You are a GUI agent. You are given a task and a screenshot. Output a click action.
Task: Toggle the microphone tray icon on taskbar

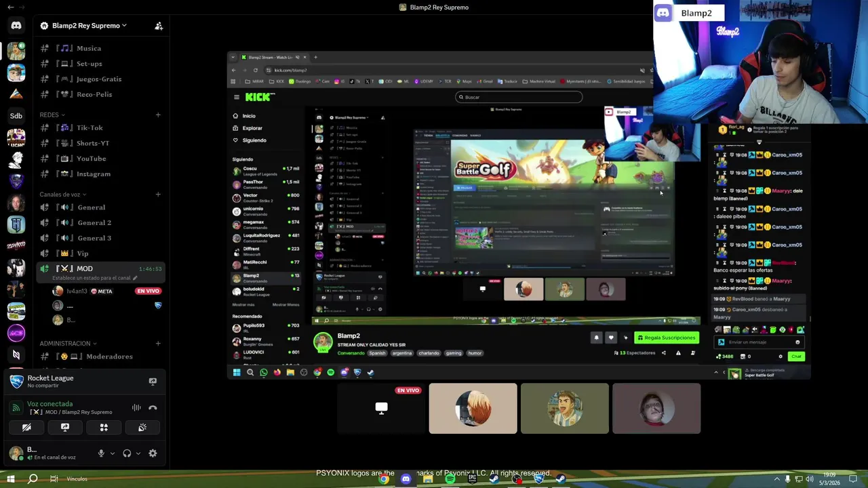click(x=787, y=479)
